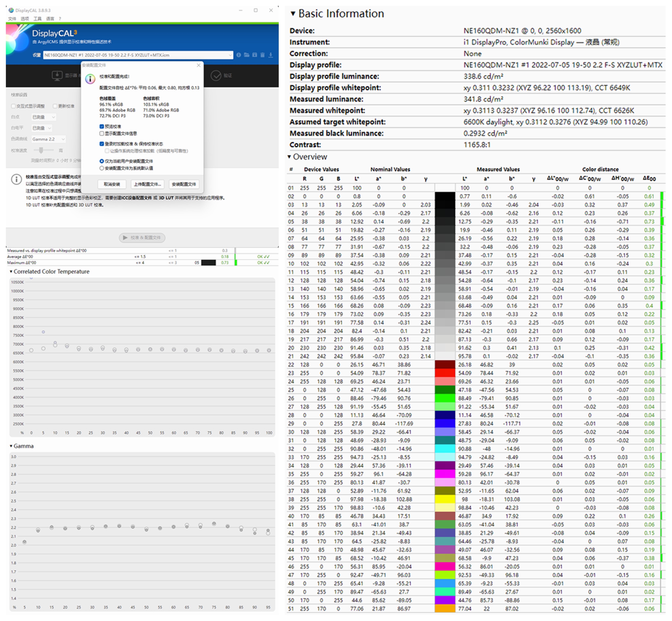Uncheck the 预览校准 checkbox
672x621 pixels.
[x=102, y=126]
